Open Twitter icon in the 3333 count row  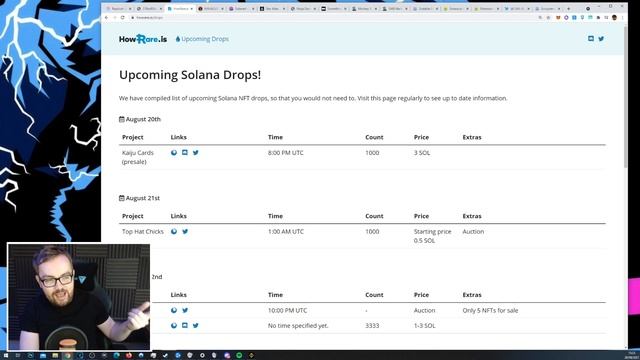196,325
